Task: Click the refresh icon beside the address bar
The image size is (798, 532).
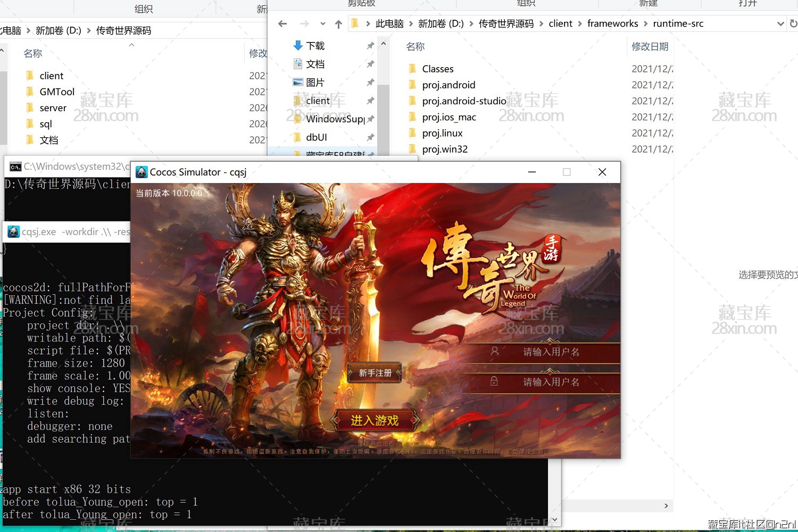Action: click(x=793, y=23)
